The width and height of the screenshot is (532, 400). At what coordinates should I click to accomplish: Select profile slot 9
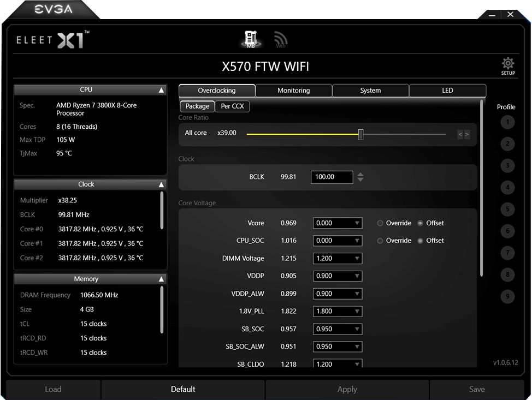point(507,297)
